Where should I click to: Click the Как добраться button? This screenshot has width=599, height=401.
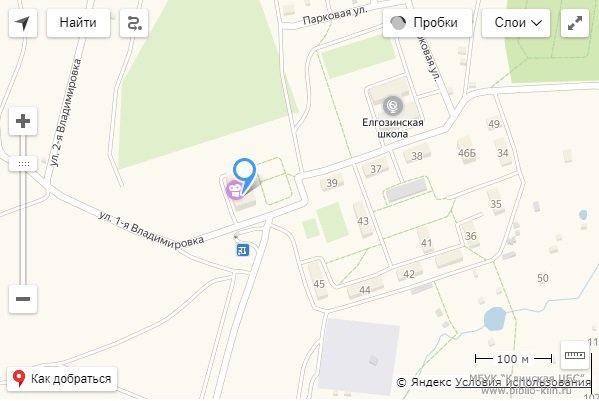tap(62, 379)
